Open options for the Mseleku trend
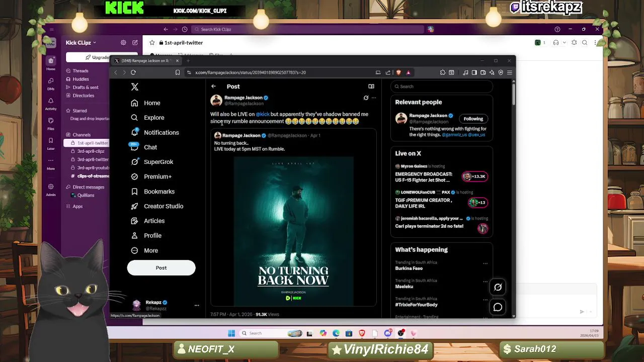The height and width of the screenshot is (362, 644). pyautogui.click(x=485, y=281)
